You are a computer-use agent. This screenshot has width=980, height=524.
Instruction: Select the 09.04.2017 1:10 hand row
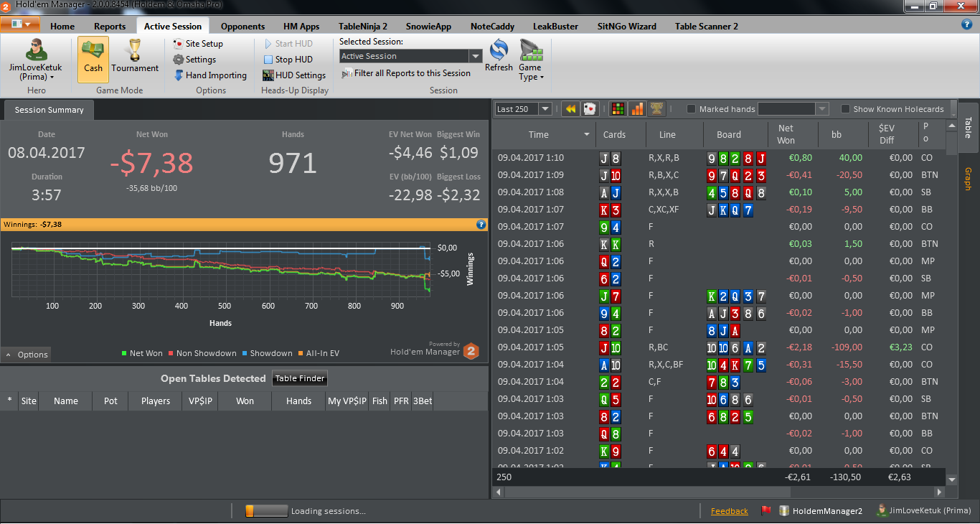(x=719, y=158)
